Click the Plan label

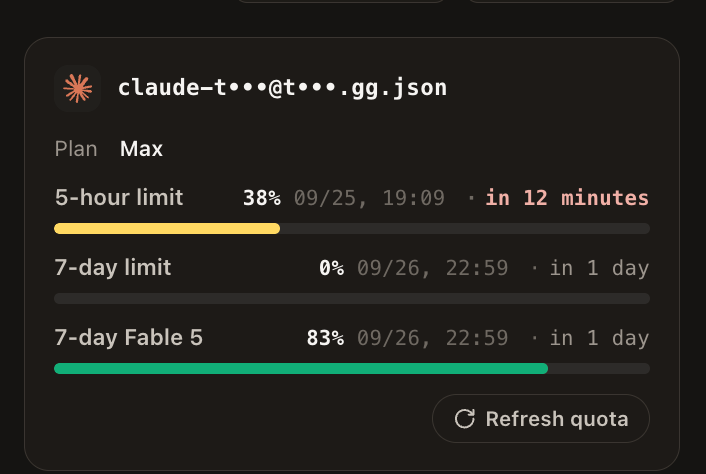[x=76, y=149]
